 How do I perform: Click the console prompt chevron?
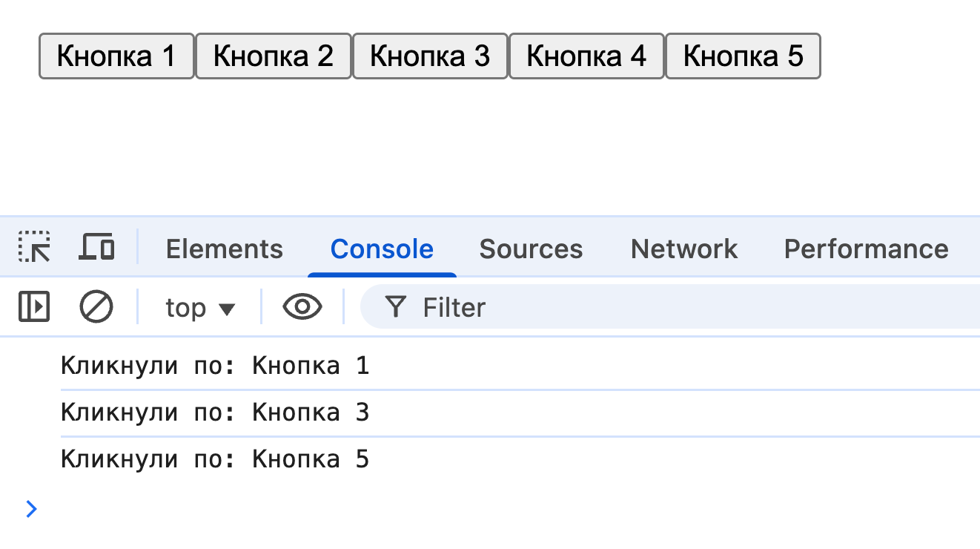(x=31, y=509)
